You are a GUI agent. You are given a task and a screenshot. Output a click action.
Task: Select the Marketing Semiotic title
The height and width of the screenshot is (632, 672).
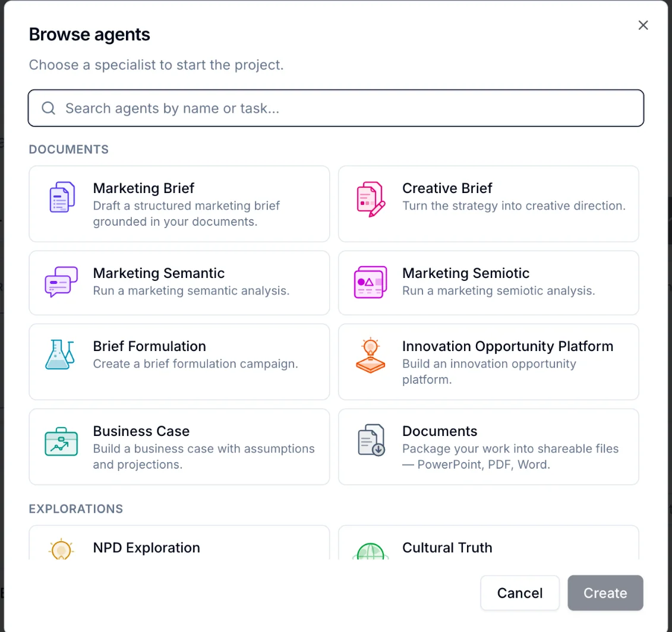(x=466, y=273)
